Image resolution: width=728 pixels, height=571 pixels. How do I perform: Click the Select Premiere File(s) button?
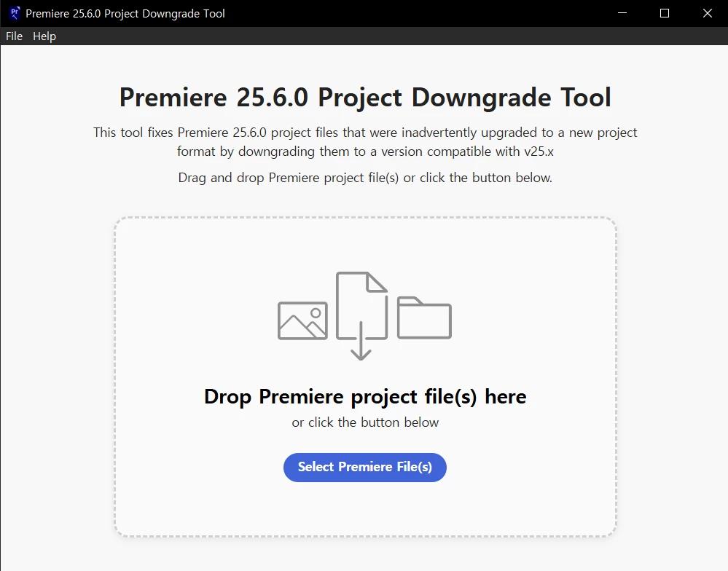click(x=365, y=467)
